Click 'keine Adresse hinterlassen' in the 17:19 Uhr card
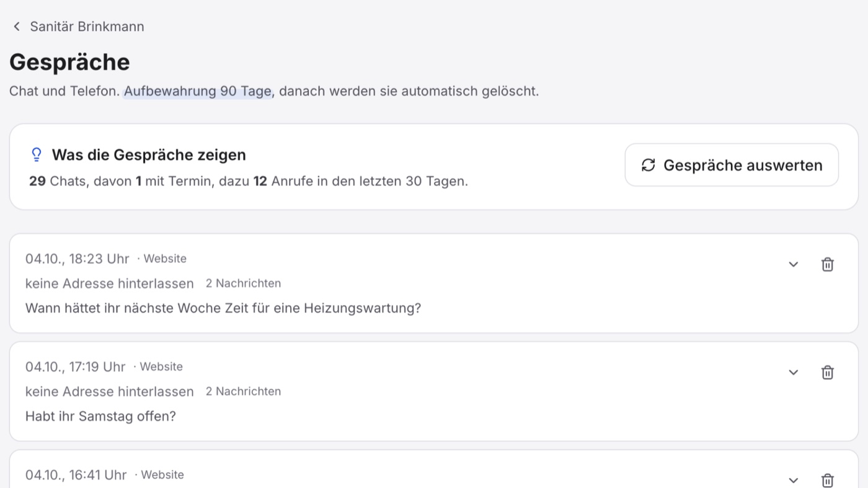 tap(110, 391)
